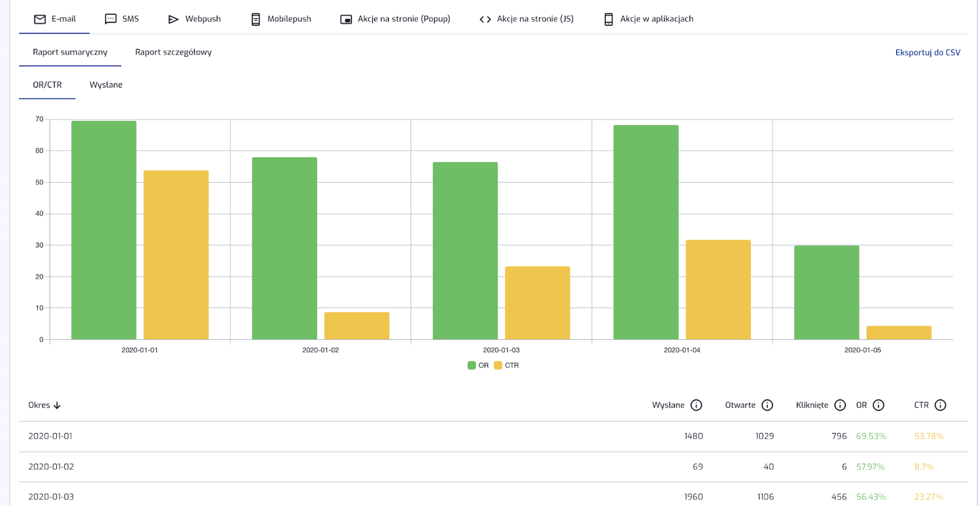Show the info tooltip for OR column
The height and width of the screenshot is (506, 980).
[878, 405]
